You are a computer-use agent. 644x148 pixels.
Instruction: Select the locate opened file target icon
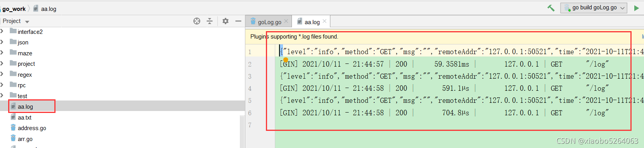point(197,21)
